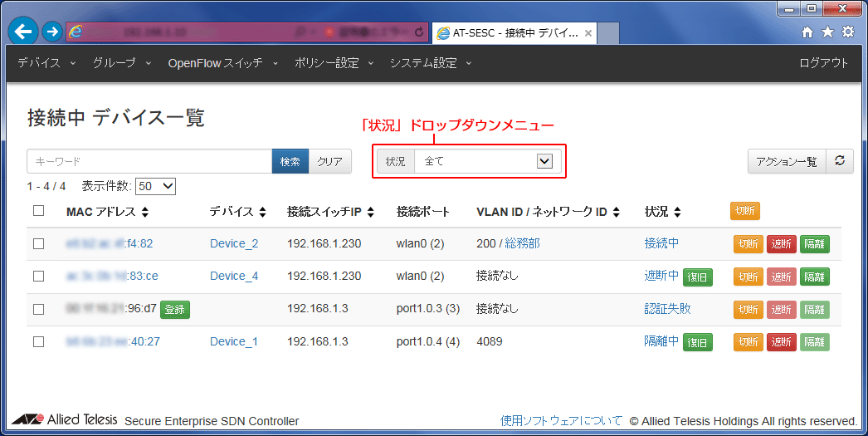Click 復旧 next to 隔離中
Image resolution: width=868 pixels, height=436 pixels.
698,342
